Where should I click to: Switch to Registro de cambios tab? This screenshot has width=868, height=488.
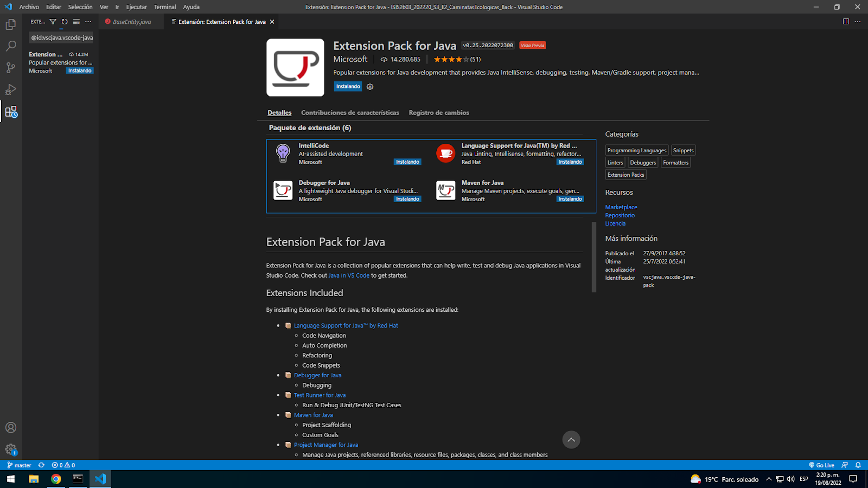point(438,113)
